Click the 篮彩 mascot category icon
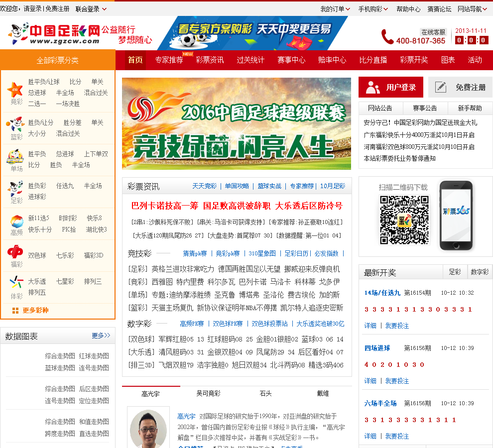493x448 pixels. tap(15, 124)
